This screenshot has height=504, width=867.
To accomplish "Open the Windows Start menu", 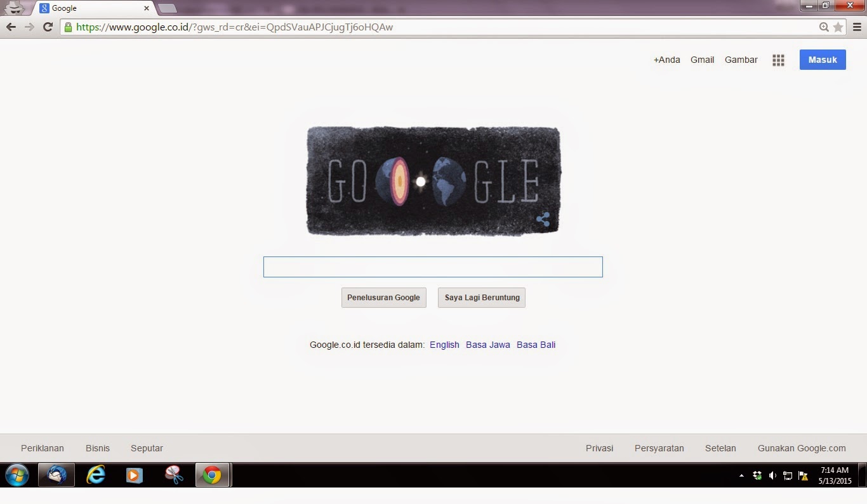I will click(x=17, y=475).
